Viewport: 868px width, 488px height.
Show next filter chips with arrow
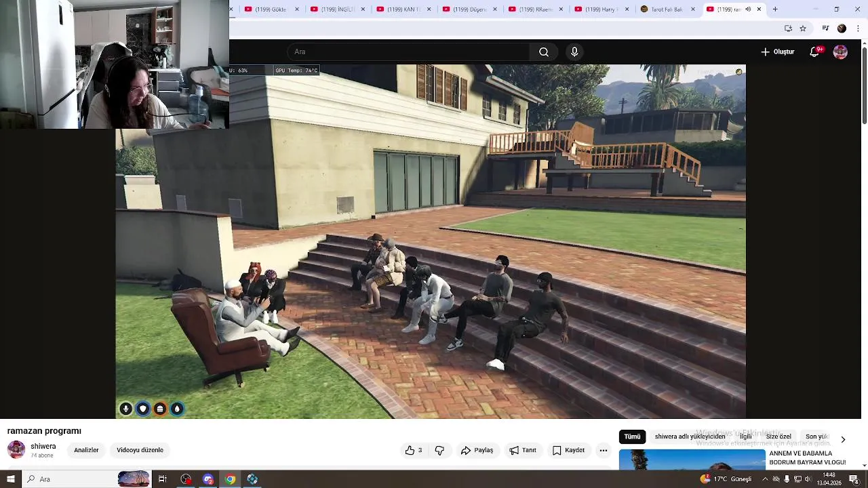click(843, 439)
